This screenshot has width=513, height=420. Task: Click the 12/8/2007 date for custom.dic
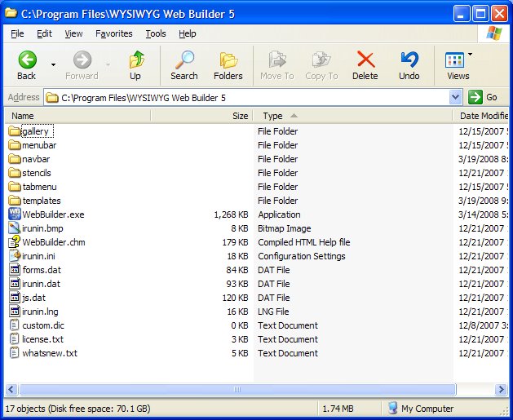483,325
